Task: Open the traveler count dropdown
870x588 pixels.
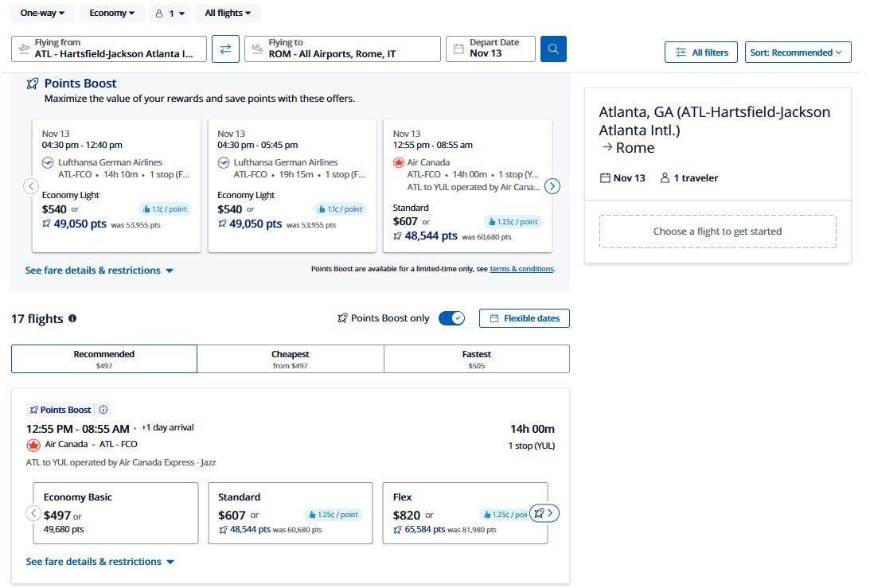Action: pyautogui.click(x=170, y=14)
